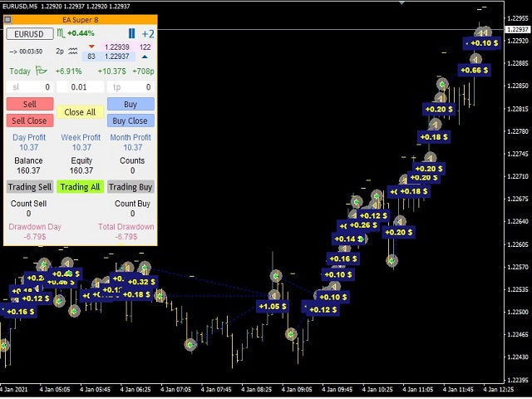Toggle the Trading Buy switch
Image resolution: width=532 pixels, height=399 pixels.
click(x=131, y=187)
